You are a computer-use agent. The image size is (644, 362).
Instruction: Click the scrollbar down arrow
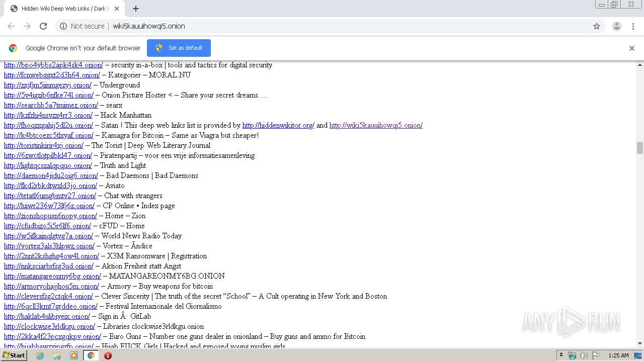[640, 344]
